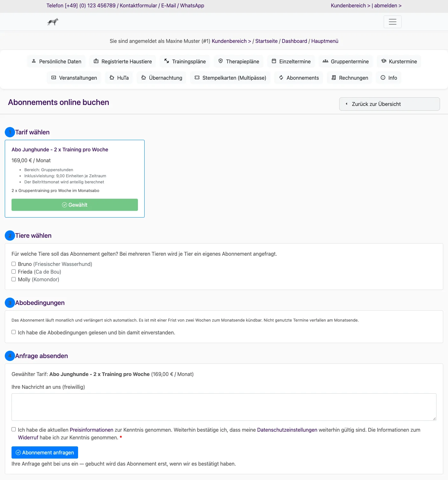The height and width of the screenshot is (480, 448).
Task: Open Stempelkarten (Multipässe) page
Action: pos(230,78)
